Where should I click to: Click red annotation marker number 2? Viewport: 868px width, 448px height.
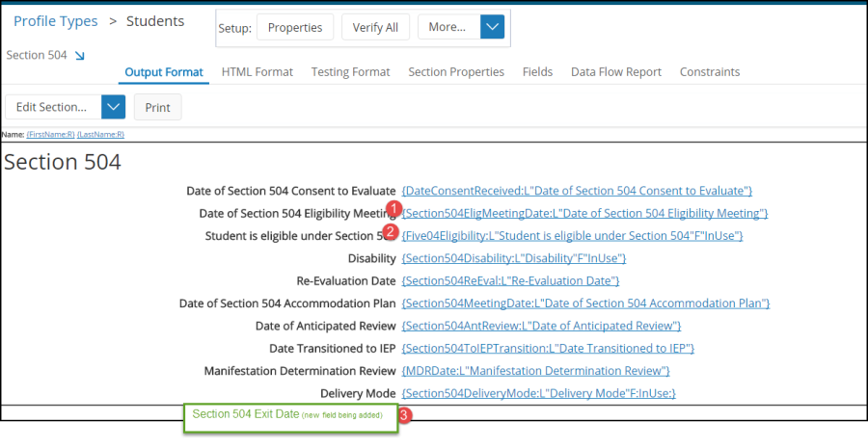click(x=391, y=231)
